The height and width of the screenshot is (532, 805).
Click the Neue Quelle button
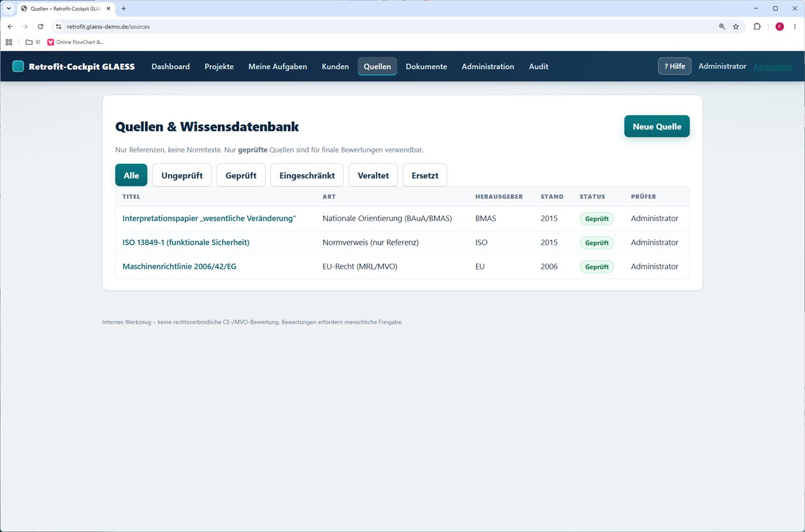657,126
